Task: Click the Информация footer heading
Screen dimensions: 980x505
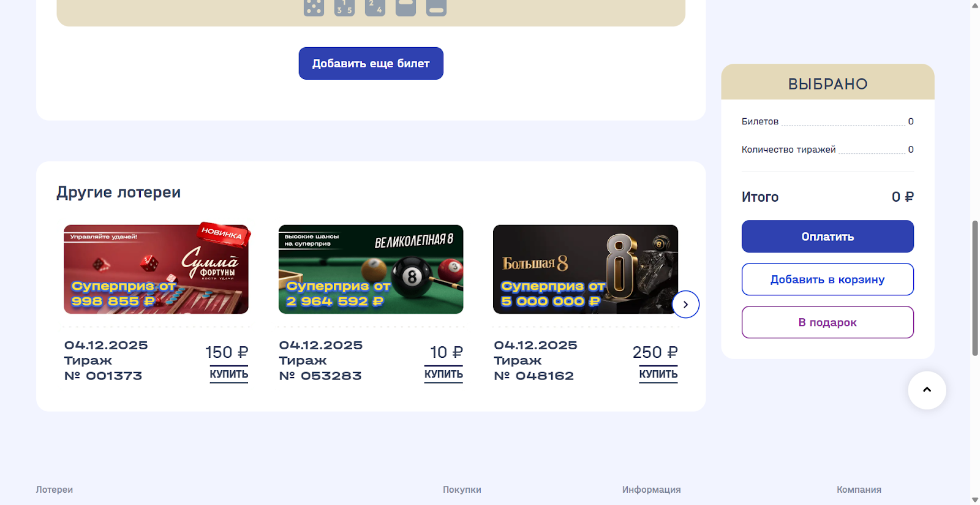Action: tap(651, 490)
